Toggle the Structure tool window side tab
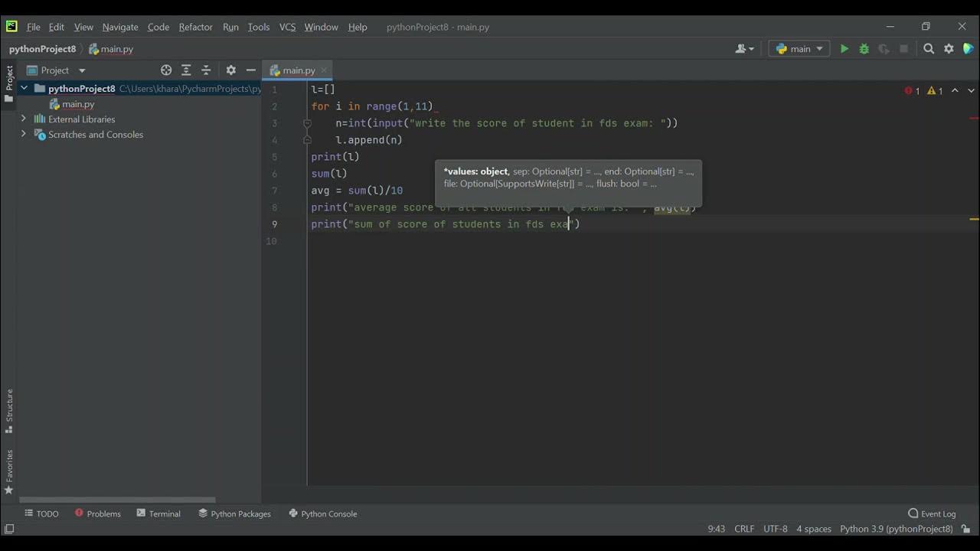This screenshot has height=551, width=980. coord(9,412)
